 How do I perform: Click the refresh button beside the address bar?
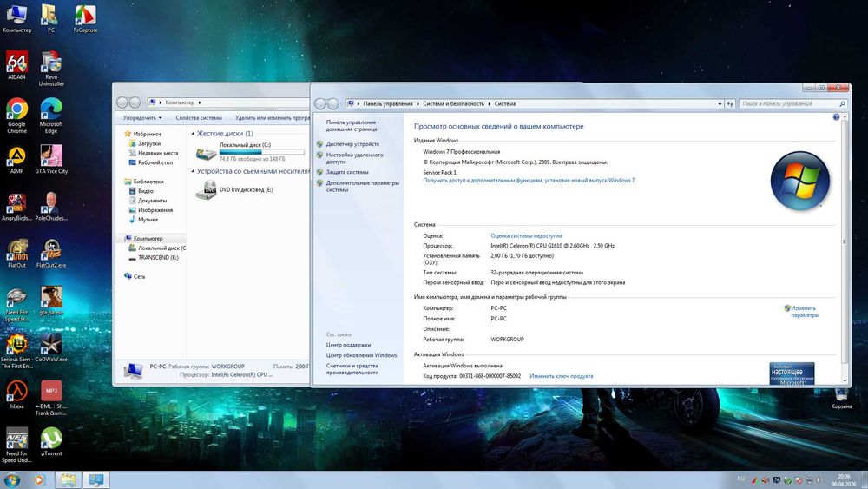730,104
